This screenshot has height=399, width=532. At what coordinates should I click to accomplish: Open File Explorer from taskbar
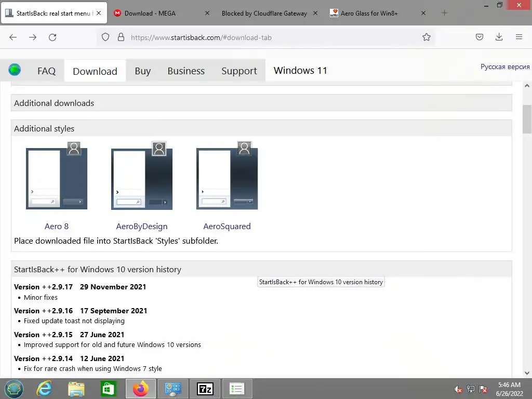pos(76,389)
